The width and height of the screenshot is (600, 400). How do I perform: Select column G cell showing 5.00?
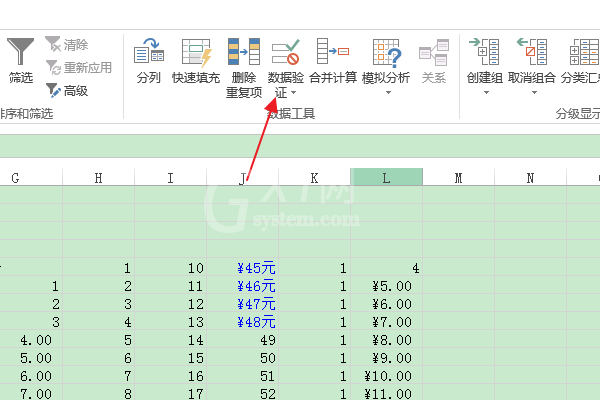[x=31, y=358]
